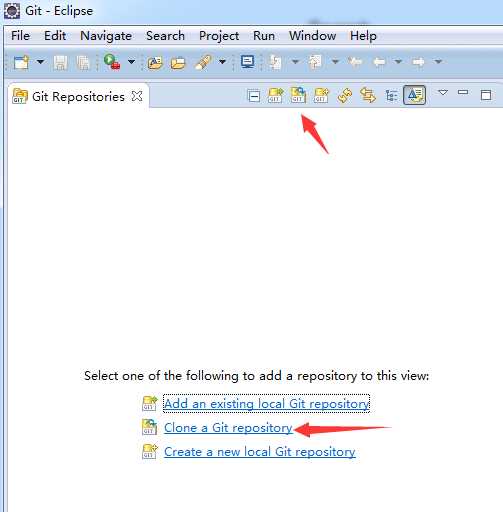
Task: Open the Forward history dropdown arrow
Action: pos(438,62)
